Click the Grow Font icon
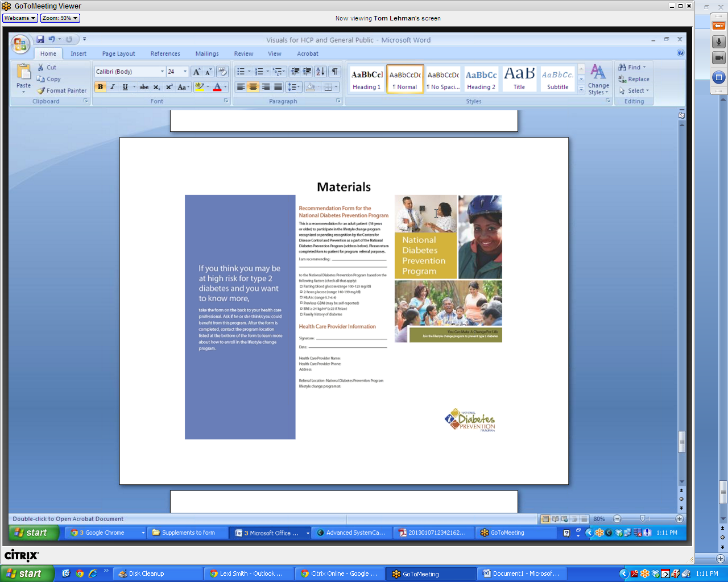728x582 pixels. click(x=196, y=72)
